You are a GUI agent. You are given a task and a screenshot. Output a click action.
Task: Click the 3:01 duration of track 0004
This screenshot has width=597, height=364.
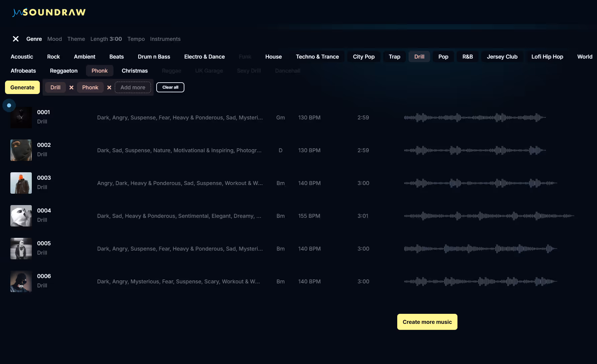tap(363, 216)
